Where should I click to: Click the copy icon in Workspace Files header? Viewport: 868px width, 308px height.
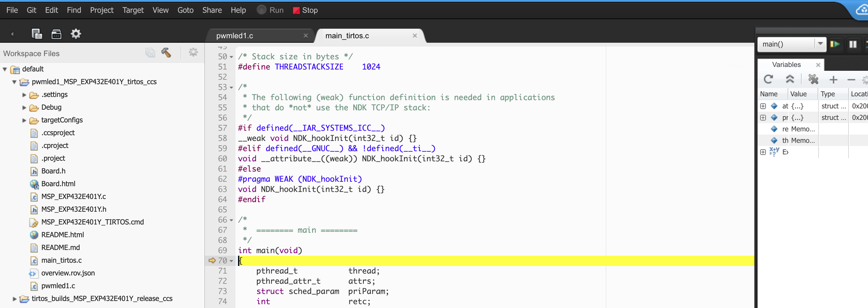(x=150, y=53)
